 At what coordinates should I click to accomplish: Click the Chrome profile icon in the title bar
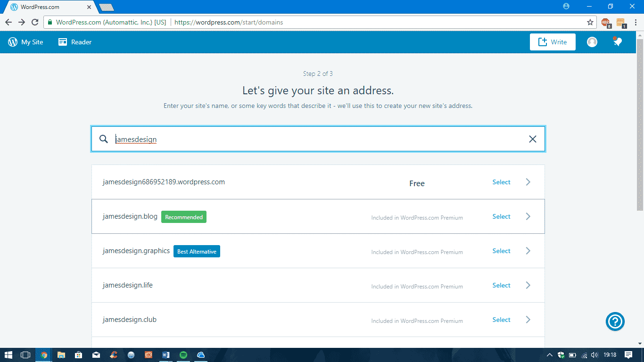coord(566,6)
